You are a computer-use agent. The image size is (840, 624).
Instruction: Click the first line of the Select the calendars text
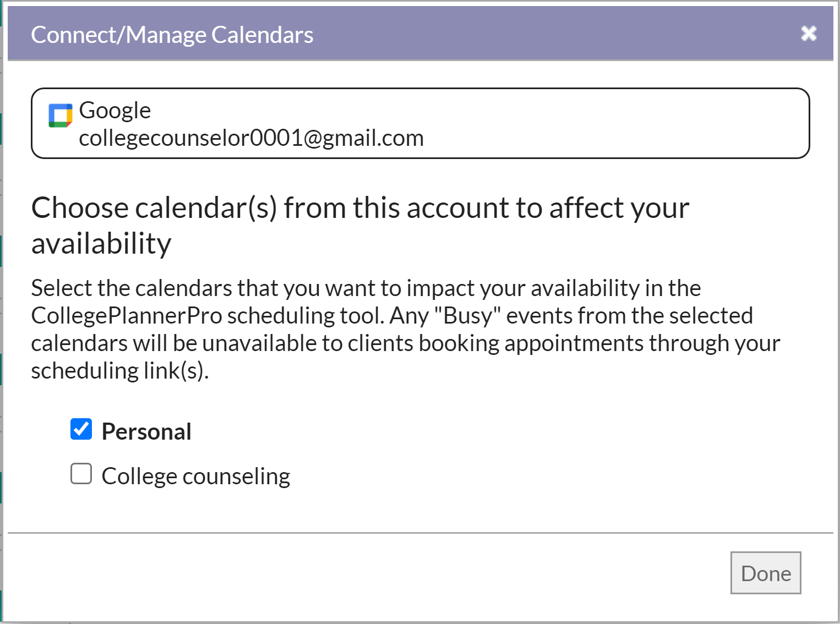(366, 288)
